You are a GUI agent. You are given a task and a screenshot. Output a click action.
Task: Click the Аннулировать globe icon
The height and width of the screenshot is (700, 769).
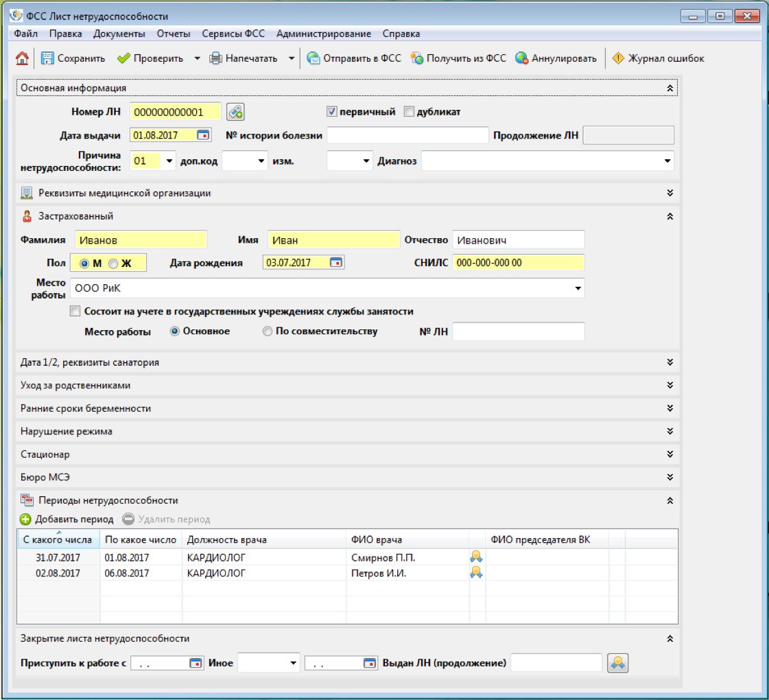(x=521, y=58)
